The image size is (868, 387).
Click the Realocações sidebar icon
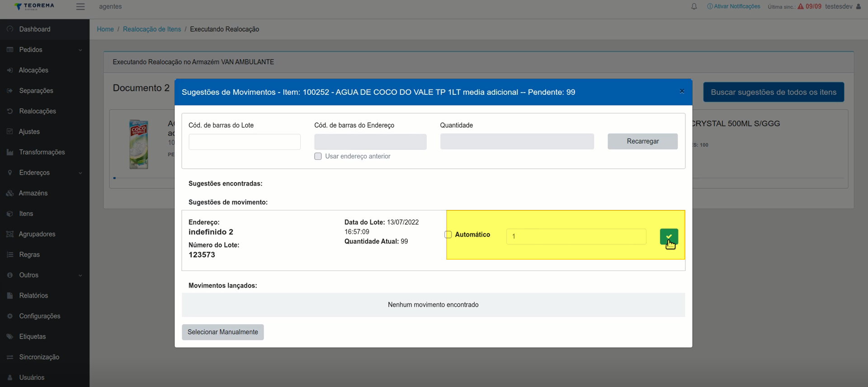click(10, 111)
